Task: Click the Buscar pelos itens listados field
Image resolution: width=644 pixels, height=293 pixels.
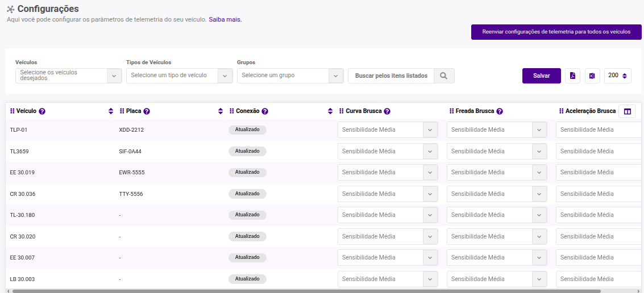Action: [x=391, y=76]
